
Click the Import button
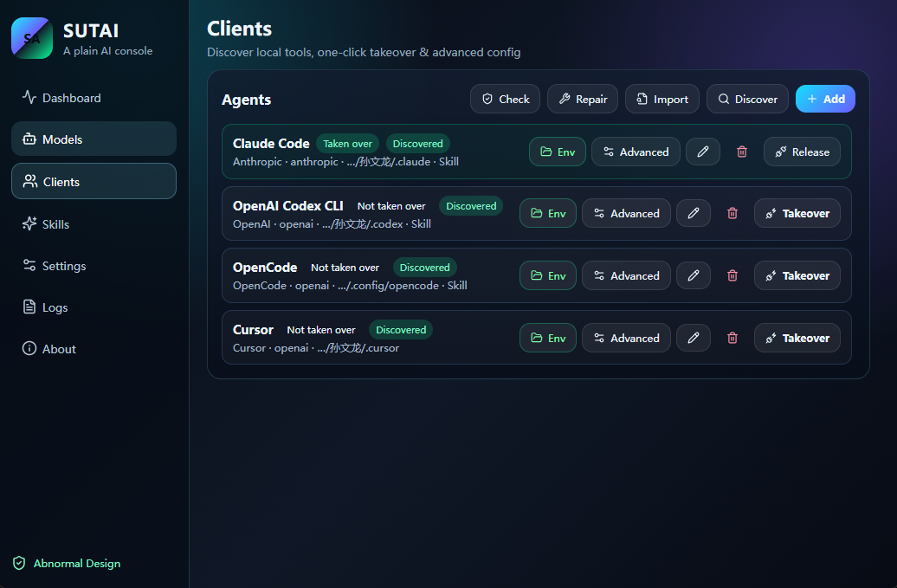click(x=661, y=99)
